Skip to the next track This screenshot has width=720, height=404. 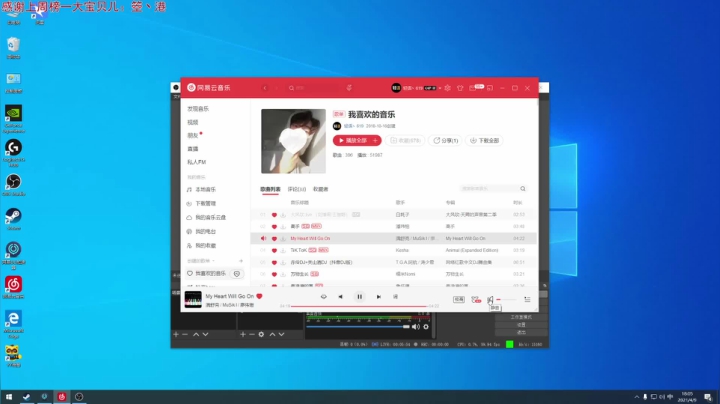point(379,297)
